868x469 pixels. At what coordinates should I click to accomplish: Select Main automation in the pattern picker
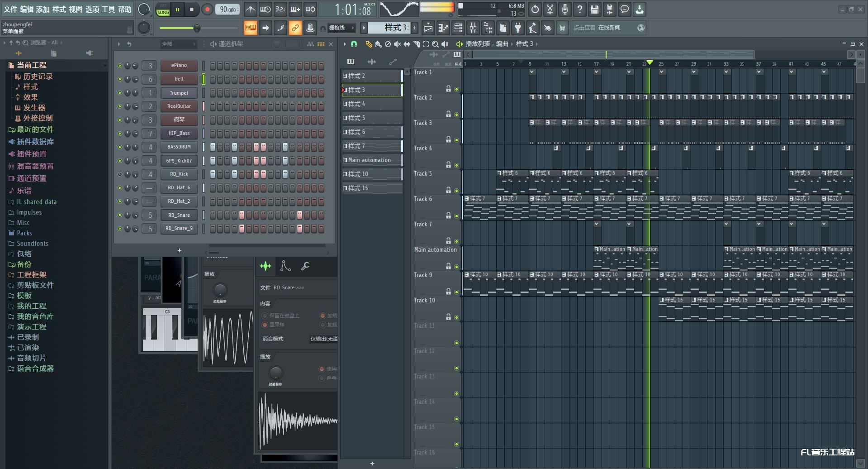pyautogui.click(x=372, y=160)
